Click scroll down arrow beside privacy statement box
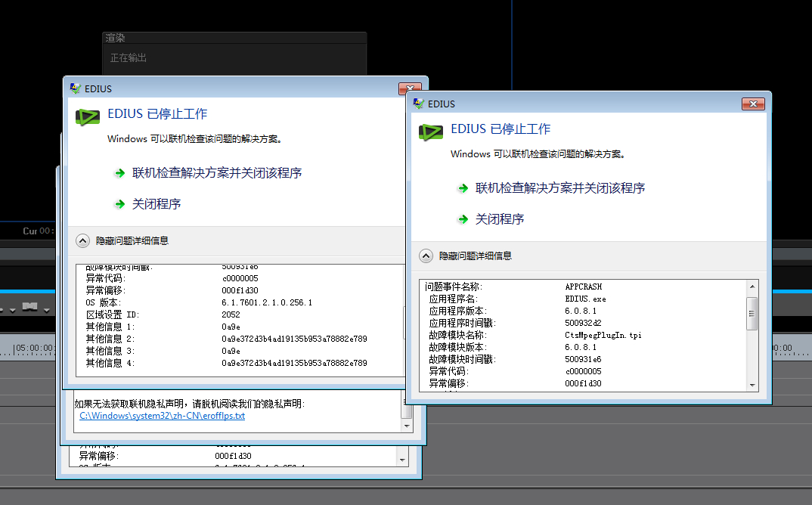The height and width of the screenshot is (505, 812). click(x=407, y=426)
